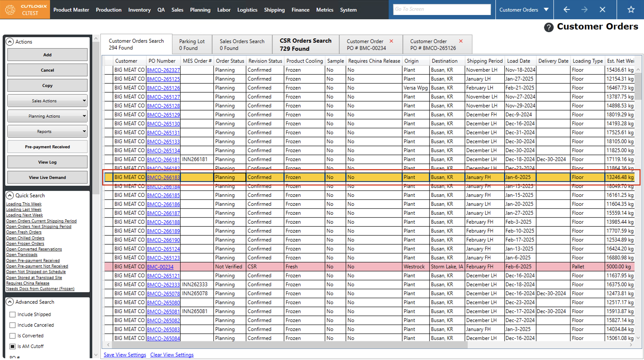The width and height of the screenshot is (644, 360).
Task: Toggle the Is AM Cutoff checkbox
Action: point(12,346)
